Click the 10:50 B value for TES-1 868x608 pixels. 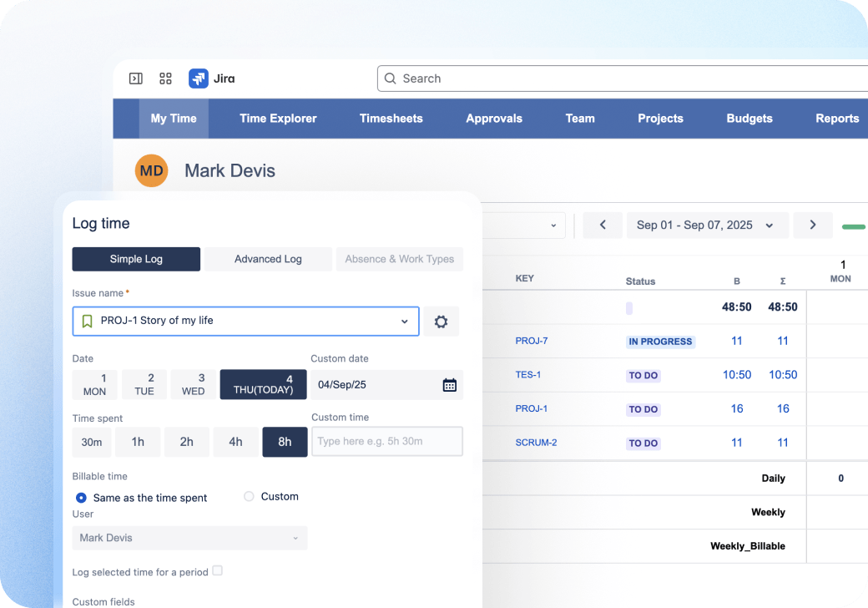tap(737, 375)
